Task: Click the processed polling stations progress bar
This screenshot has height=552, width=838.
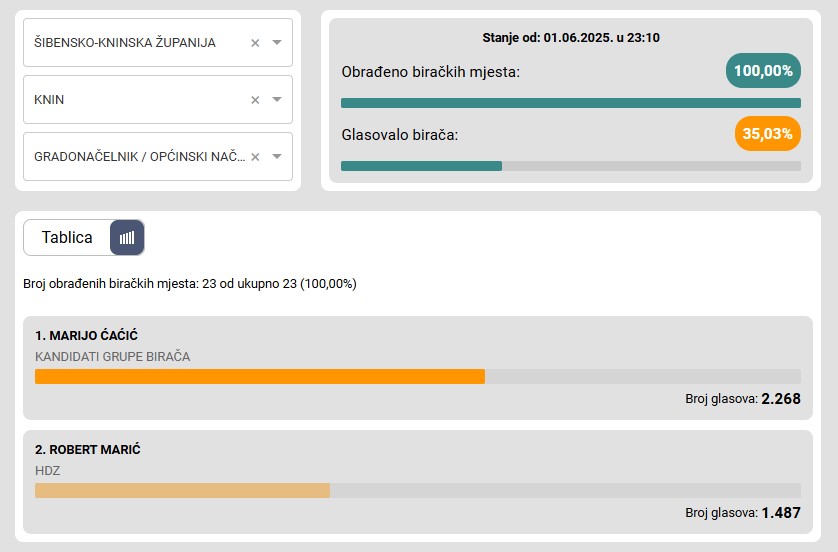Action: click(x=571, y=103)
